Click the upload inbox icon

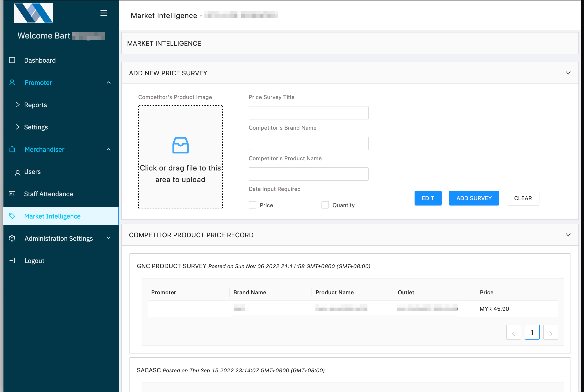coord(180,145)
